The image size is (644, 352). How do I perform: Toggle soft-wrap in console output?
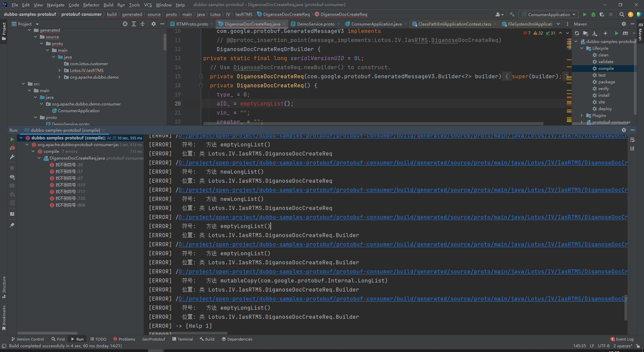632,140
